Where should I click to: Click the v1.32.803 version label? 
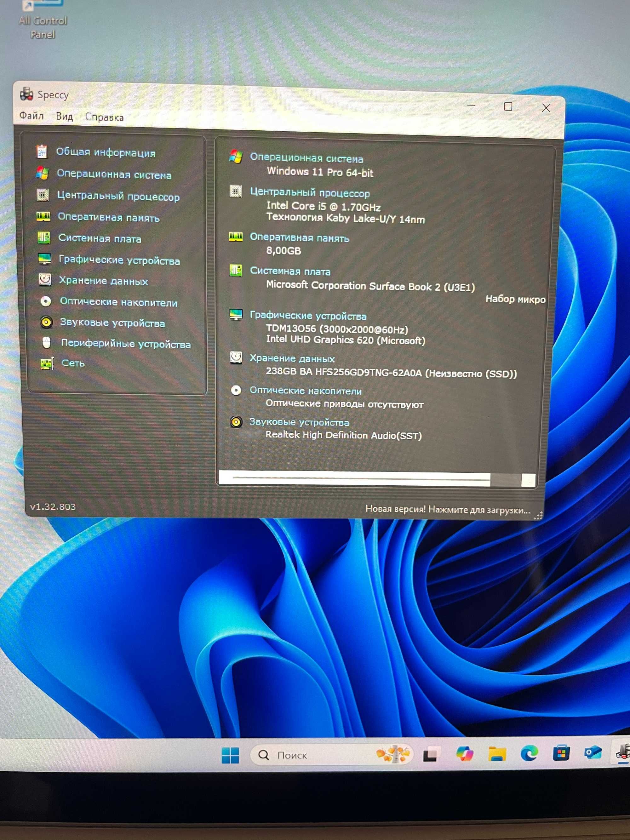tap(53, 506)
